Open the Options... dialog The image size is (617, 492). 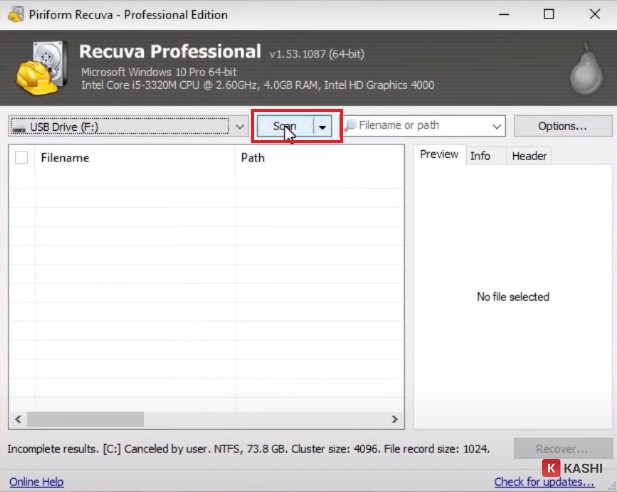tap(562, 127)
